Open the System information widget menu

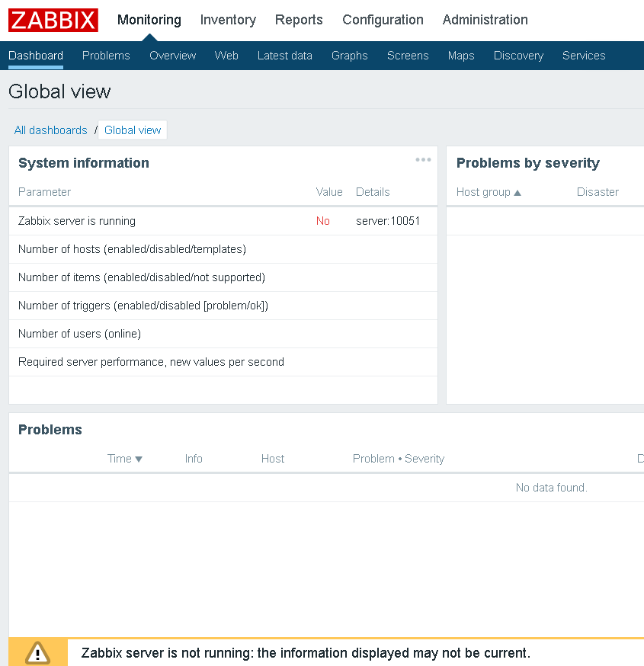[x=423, y=159]
